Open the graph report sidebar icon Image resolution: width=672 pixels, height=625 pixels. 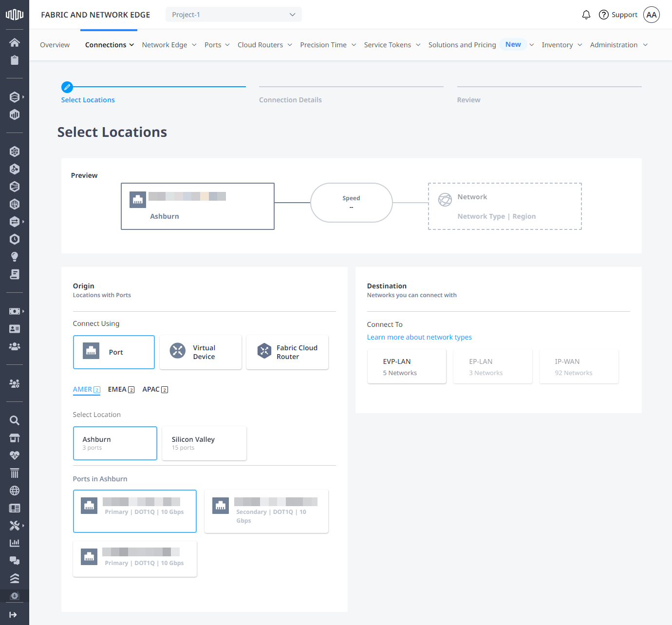point(15,543)
